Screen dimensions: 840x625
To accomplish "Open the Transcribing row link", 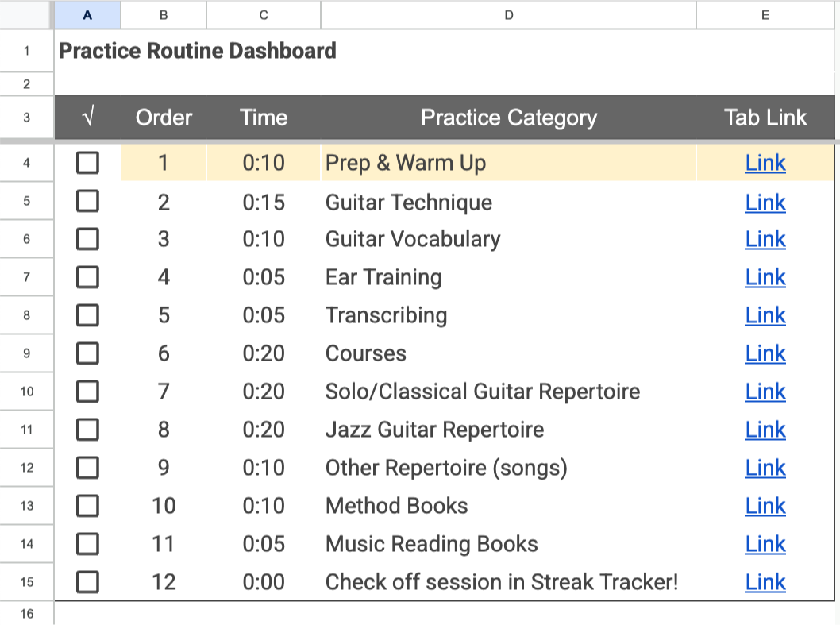I will coord(765,315).
